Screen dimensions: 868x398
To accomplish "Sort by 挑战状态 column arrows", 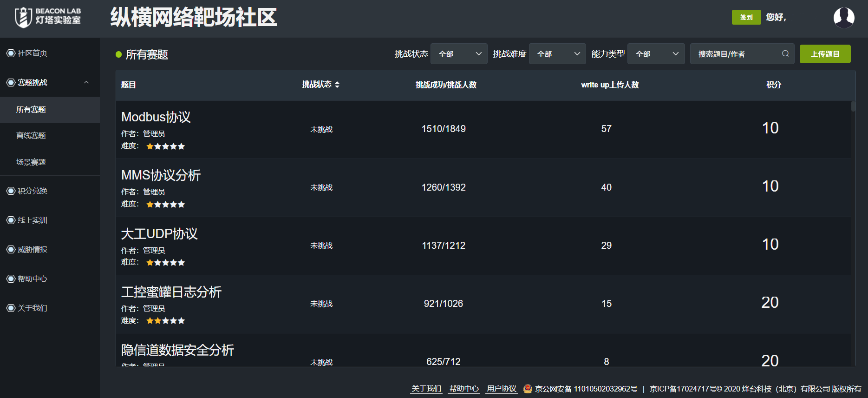I will [x=337, y=85].
